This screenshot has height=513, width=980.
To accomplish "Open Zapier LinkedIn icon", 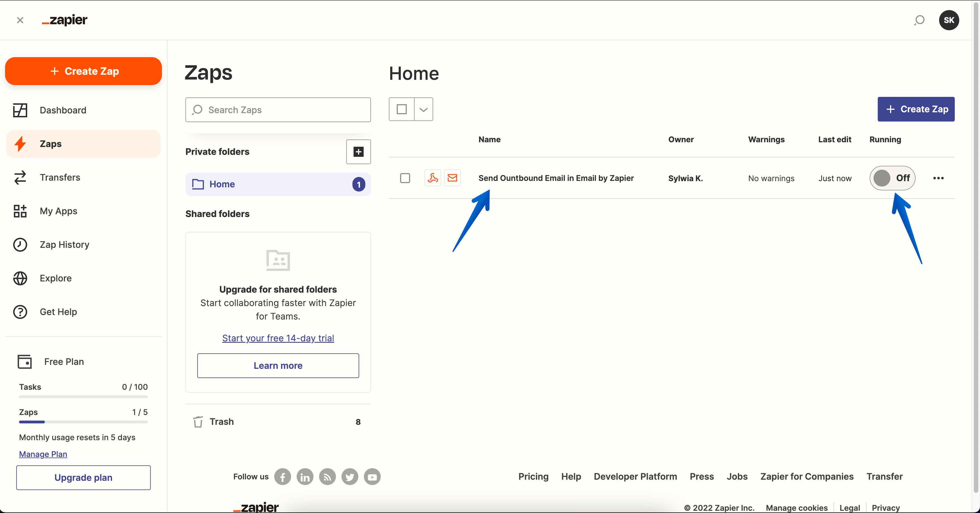I will tap(305, 477).
